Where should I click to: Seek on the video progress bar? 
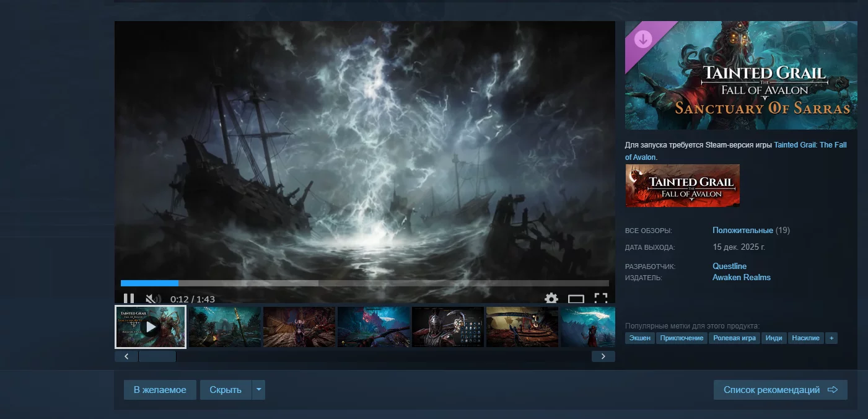coord(364,283)
